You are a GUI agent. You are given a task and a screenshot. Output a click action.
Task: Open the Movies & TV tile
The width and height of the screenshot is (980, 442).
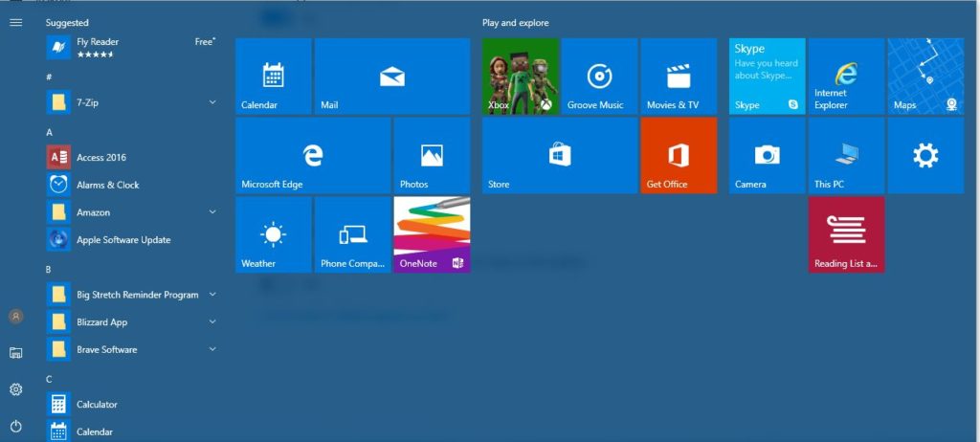click(x=679, y=76)
